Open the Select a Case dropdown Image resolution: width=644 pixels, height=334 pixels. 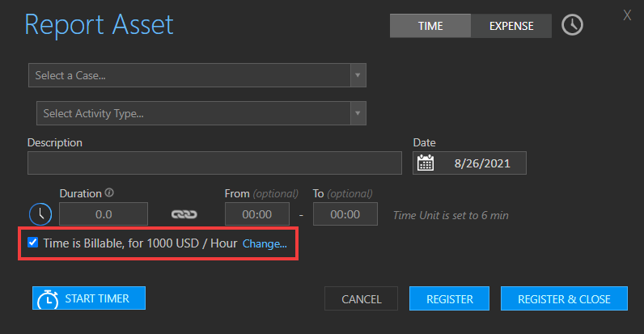(x=197, y=75)
